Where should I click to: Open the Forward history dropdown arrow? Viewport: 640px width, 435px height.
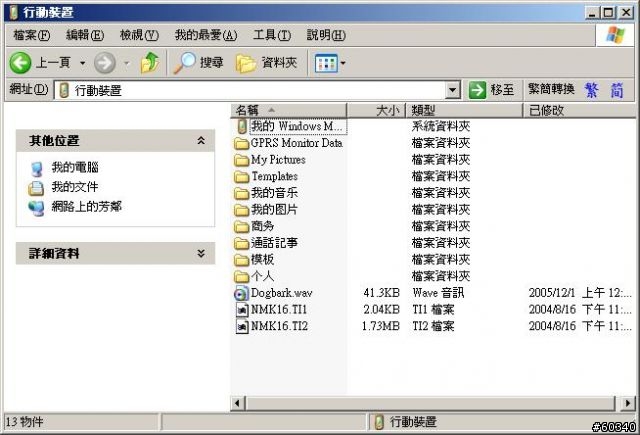click(x=127, y=63)
